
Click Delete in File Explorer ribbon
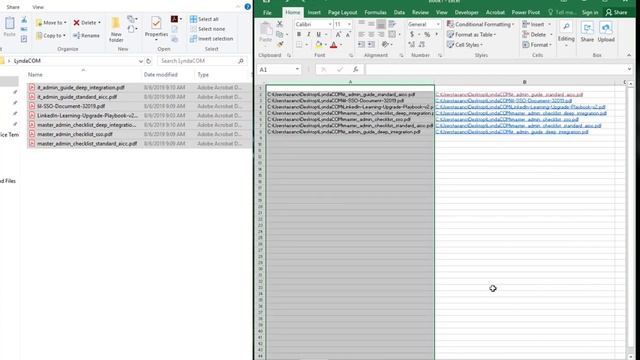click(x=87, y=22)
